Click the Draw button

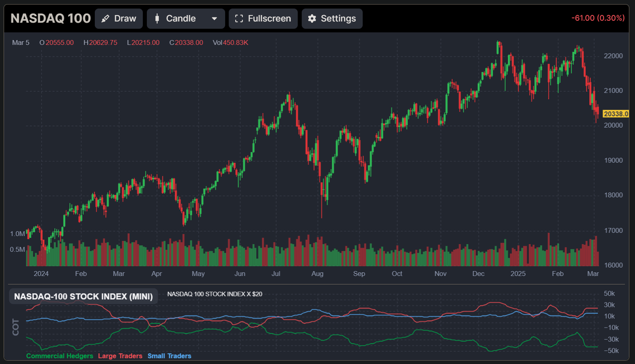(119, 18)
